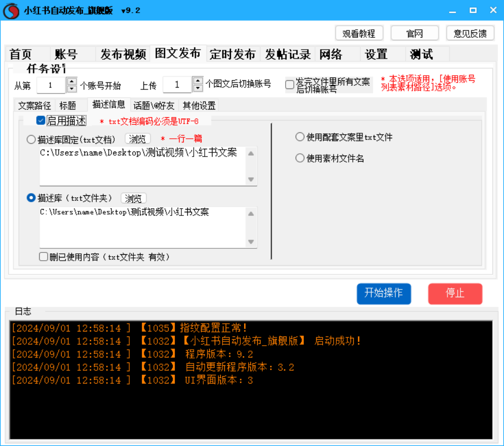
Task: Increase upload count before switching accounts
Action: [198, 81]
